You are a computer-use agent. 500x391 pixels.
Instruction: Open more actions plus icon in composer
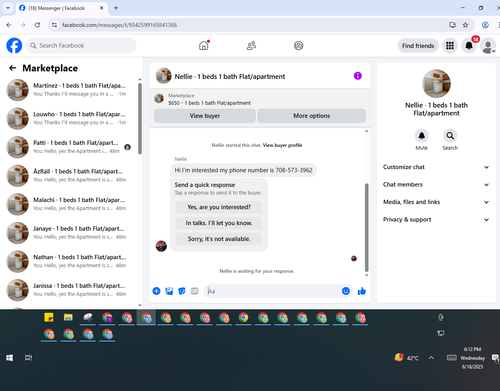156,291
